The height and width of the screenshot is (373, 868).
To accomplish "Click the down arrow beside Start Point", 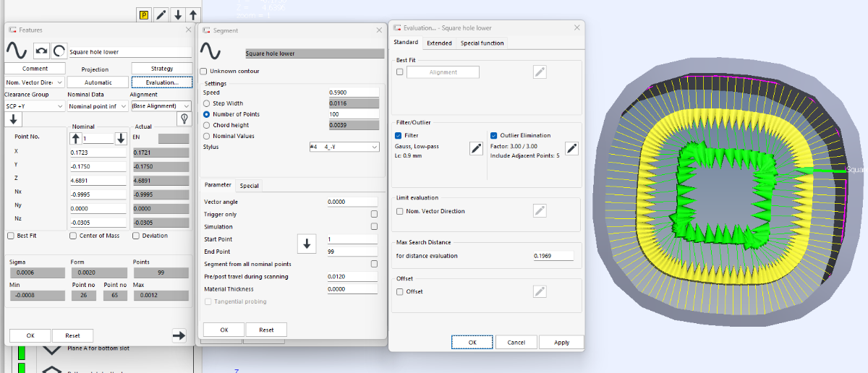I will click(x=307, y=244).
